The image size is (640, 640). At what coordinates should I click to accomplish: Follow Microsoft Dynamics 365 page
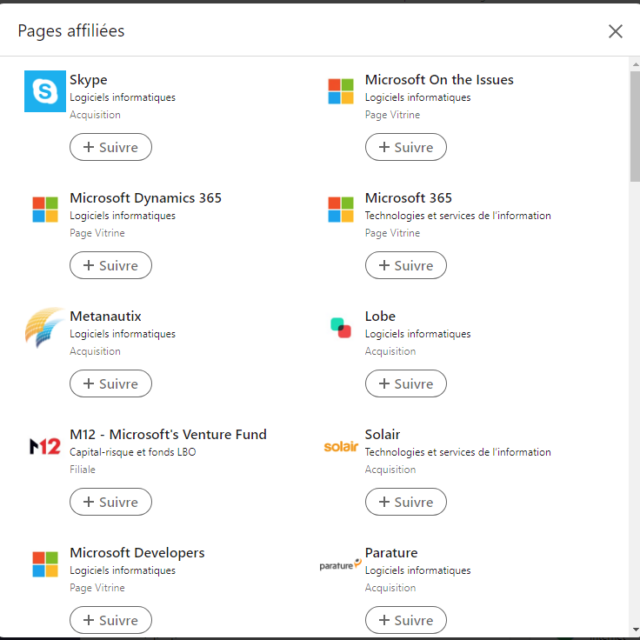pos(111,265)
